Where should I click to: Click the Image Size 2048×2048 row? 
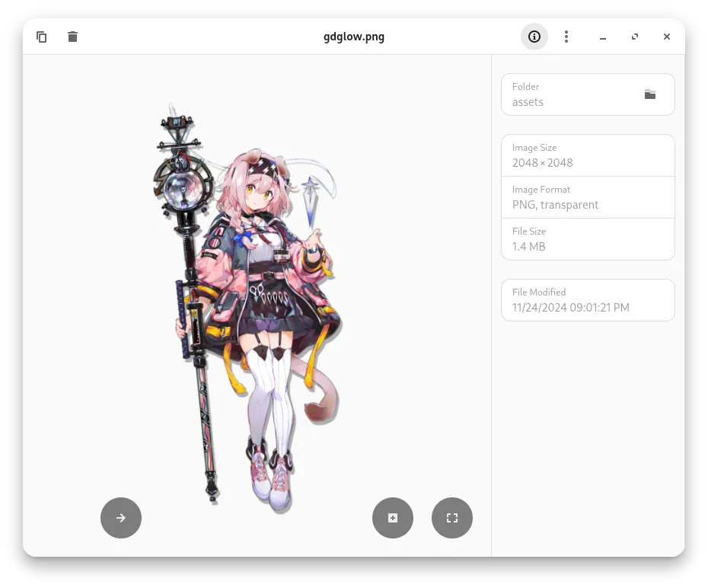(x=588, y=155)
